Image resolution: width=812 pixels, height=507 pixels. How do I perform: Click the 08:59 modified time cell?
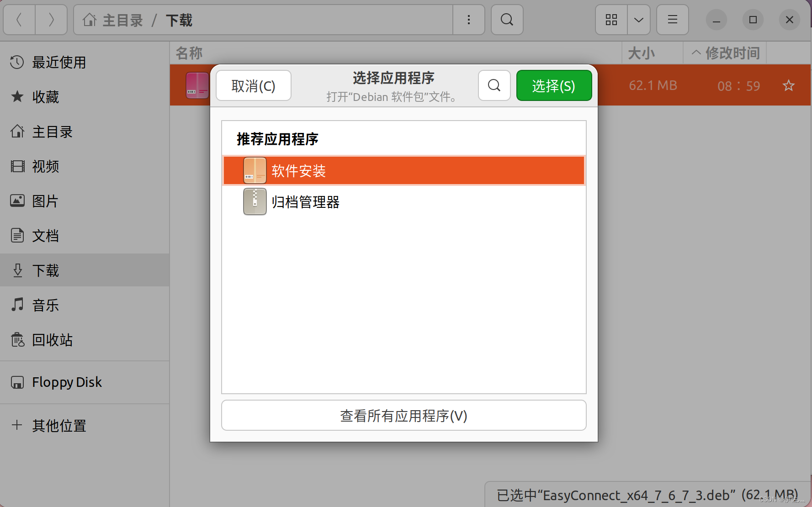pos(738,86)
